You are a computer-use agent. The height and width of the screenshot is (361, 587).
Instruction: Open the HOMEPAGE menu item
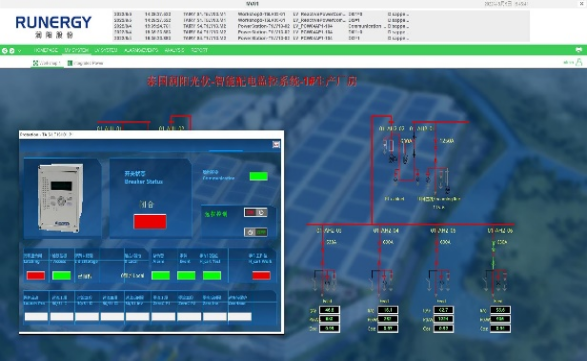pyautogui.click(x=46, y=50)
